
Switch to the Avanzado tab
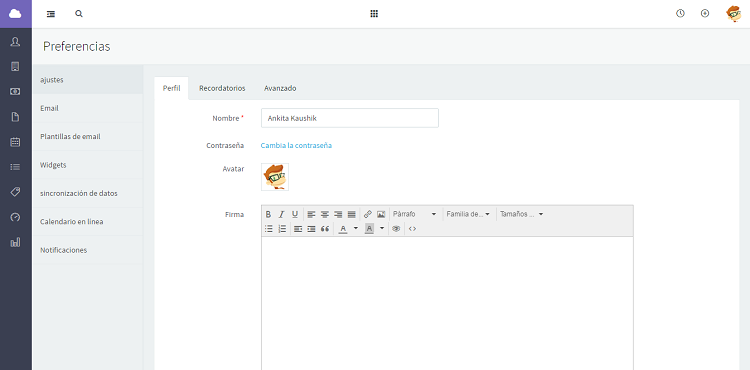[280, 88]
